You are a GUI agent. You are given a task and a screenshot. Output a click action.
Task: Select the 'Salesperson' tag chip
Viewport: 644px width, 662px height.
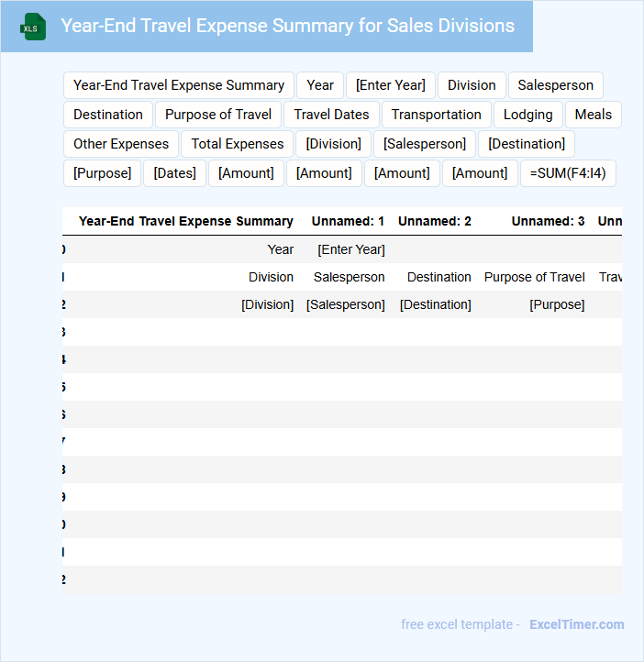tap(555, 85)
